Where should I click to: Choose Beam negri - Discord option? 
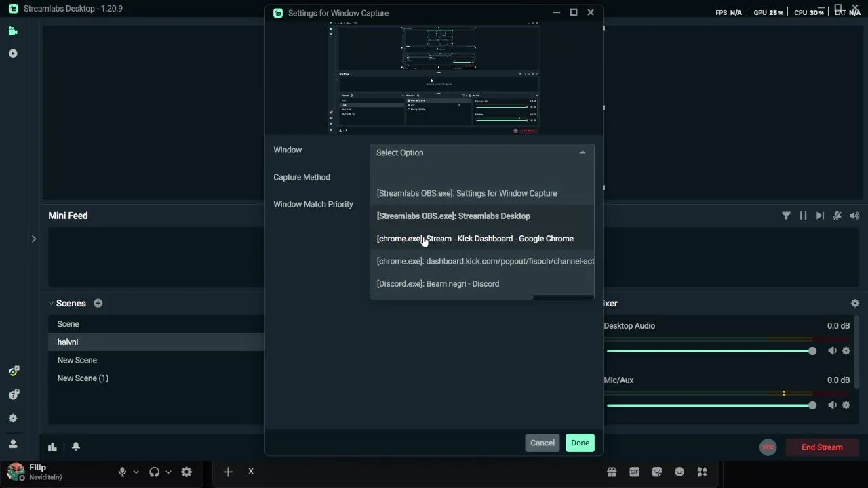pyautogui.click(x=481, y=284)
